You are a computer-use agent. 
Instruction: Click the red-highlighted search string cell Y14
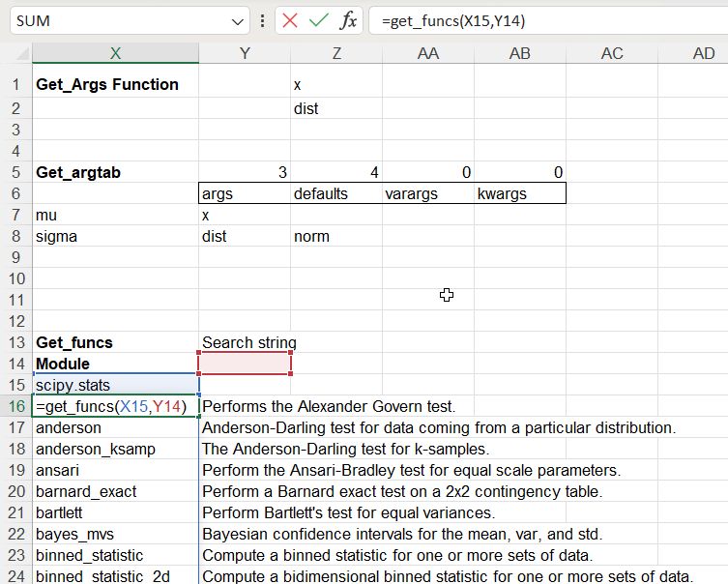pos(245,364)
